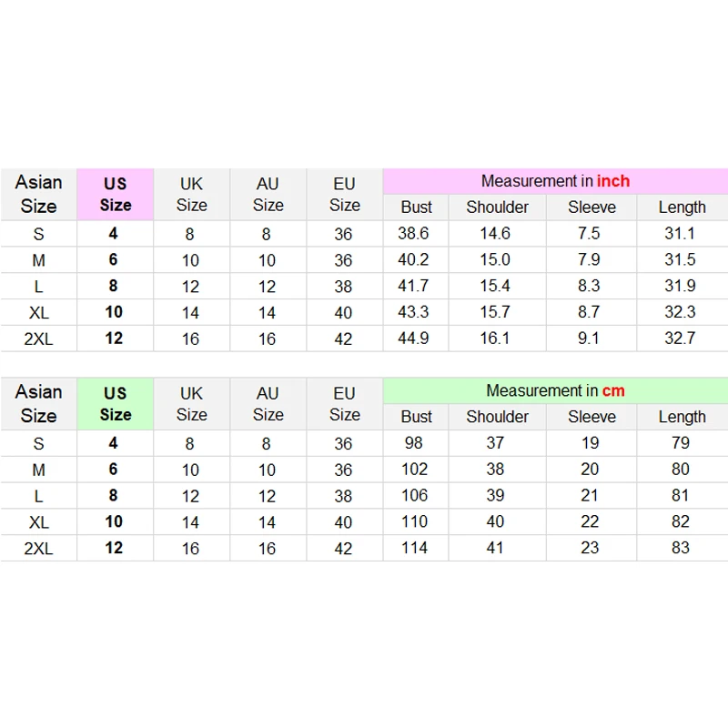Select the 'Measurement in inch' header

pos(555,181)
